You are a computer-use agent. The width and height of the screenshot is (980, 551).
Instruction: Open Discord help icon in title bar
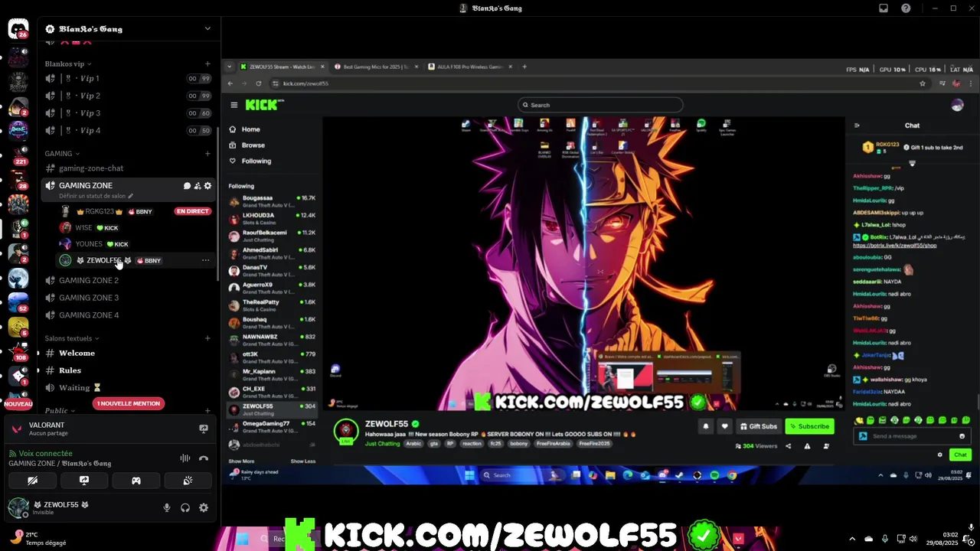coord(906,8)
